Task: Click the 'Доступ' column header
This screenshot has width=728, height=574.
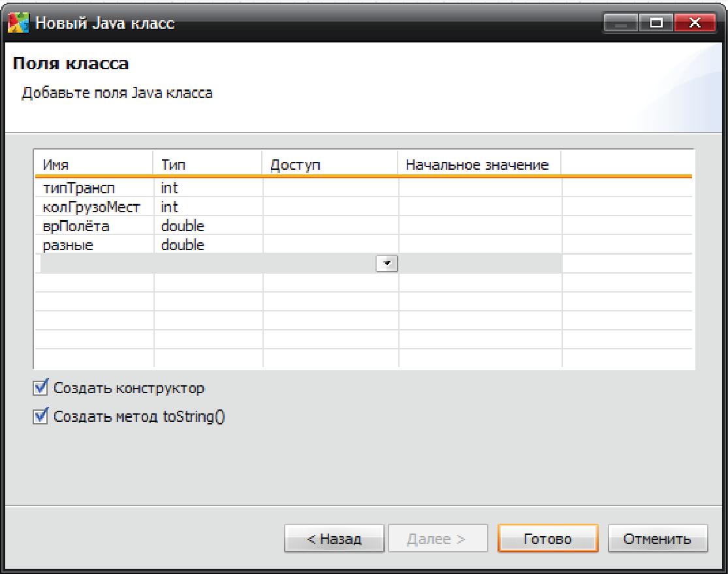Action: click(x=330, y=165)
